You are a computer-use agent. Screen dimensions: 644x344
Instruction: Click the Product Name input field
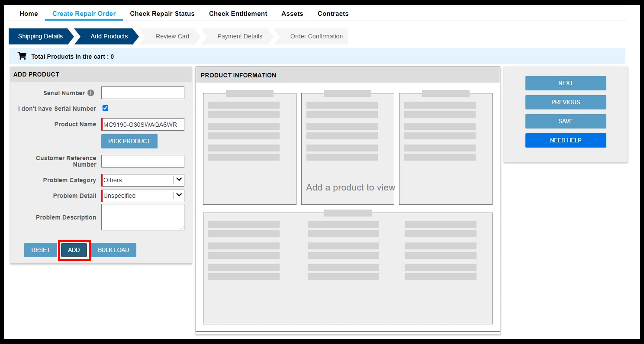(143, 124)
